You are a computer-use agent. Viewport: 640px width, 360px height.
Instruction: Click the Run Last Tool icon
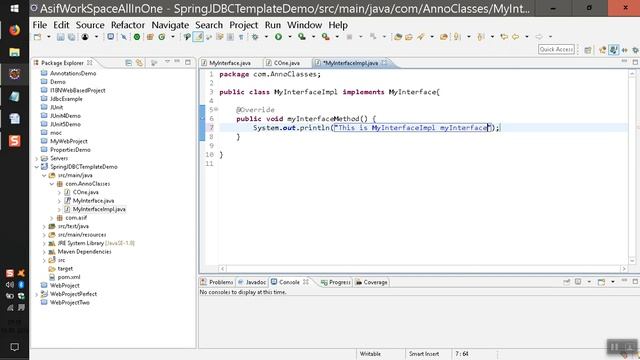(x=325, y=37)
